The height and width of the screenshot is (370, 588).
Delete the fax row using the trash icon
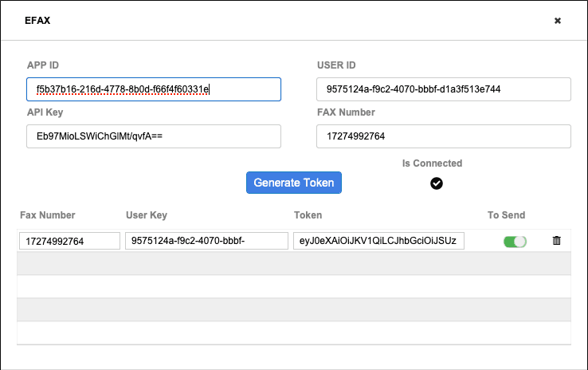pyautogui.click(x=556, y=240)
